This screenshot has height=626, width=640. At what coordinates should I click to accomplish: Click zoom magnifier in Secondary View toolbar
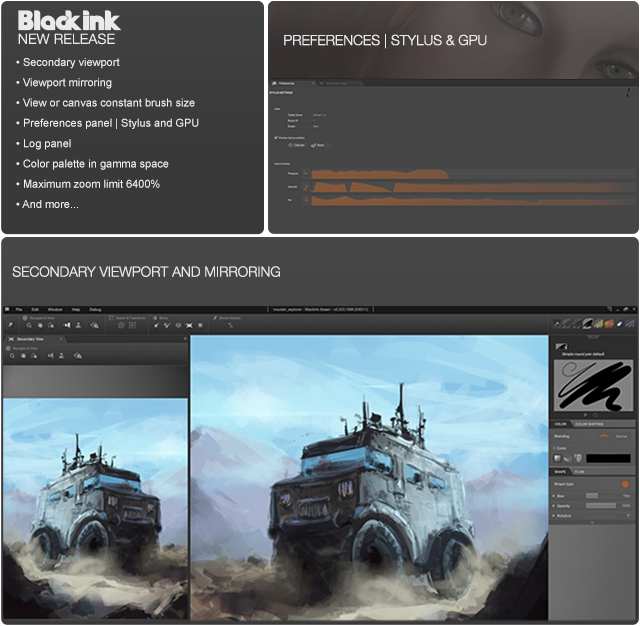tap(12, 356)
